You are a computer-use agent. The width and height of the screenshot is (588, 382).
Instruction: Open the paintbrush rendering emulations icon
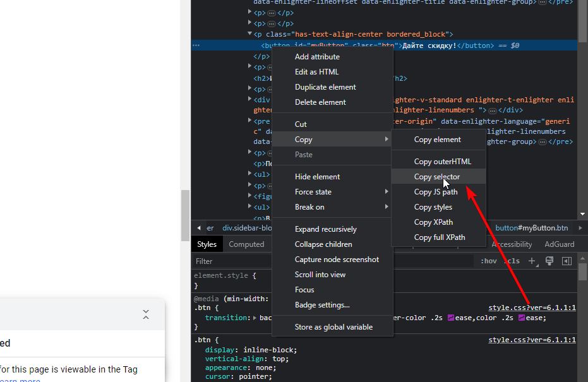pos(549,261)
